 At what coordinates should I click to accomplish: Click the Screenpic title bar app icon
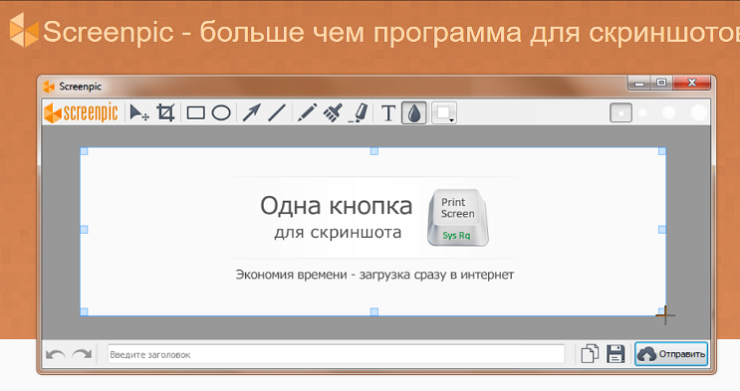[x=49, y=86]
